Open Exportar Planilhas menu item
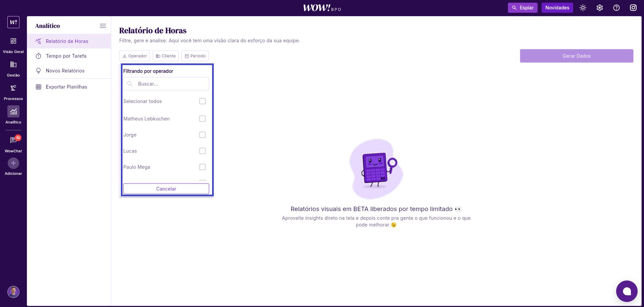Screen dimensions: 644x307 66,87
